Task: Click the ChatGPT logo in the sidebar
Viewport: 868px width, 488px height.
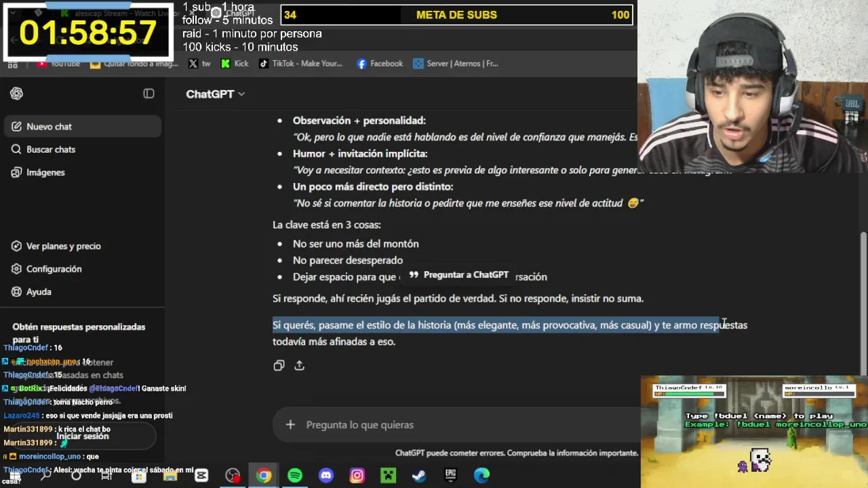Action: tap(16, 94)
